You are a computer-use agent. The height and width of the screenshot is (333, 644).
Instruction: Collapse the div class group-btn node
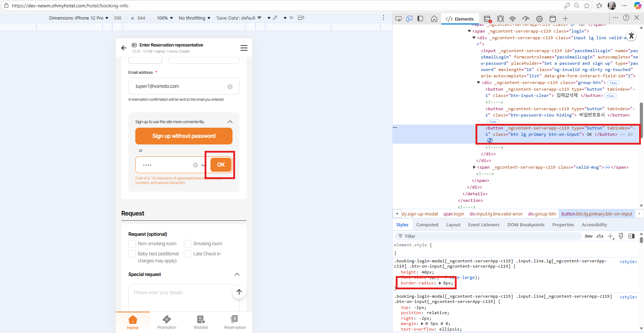[479, 83]
